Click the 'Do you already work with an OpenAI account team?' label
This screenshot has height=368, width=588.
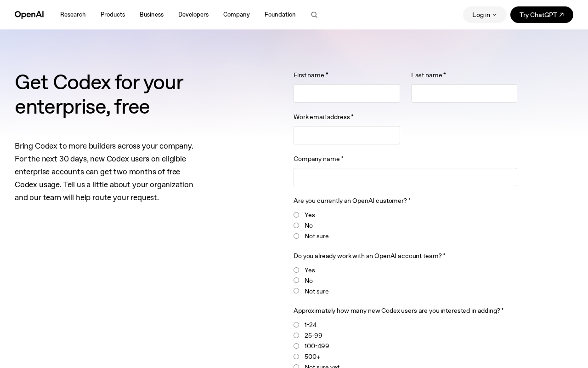coord(369,256)
